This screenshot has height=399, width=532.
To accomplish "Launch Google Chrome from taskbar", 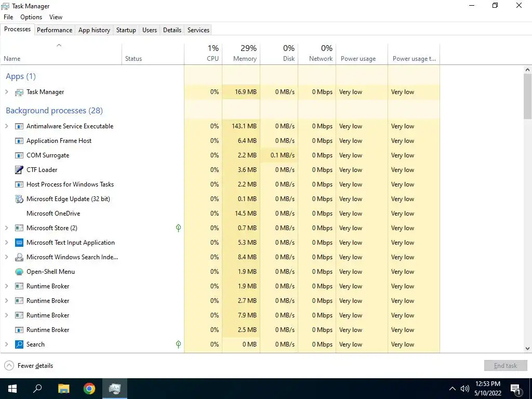I will tap(89, 389).
